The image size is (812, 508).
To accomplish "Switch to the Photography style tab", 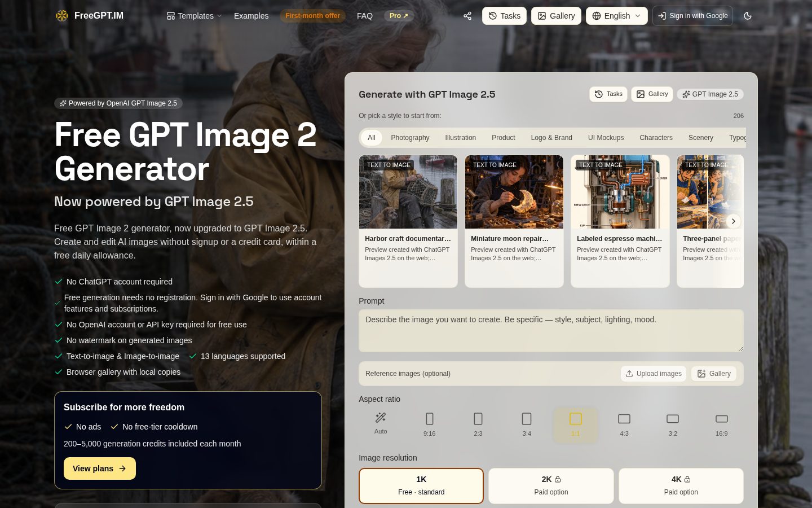I will click(x=410, y=138).
